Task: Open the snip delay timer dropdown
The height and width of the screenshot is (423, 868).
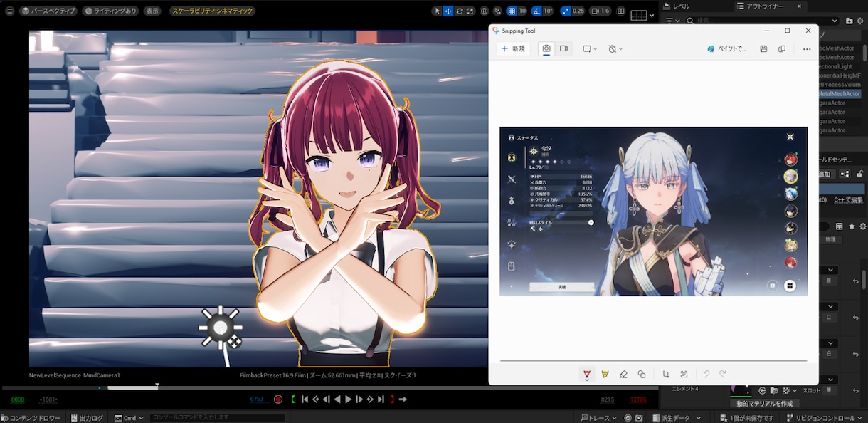Action: (x=615, y=48)
